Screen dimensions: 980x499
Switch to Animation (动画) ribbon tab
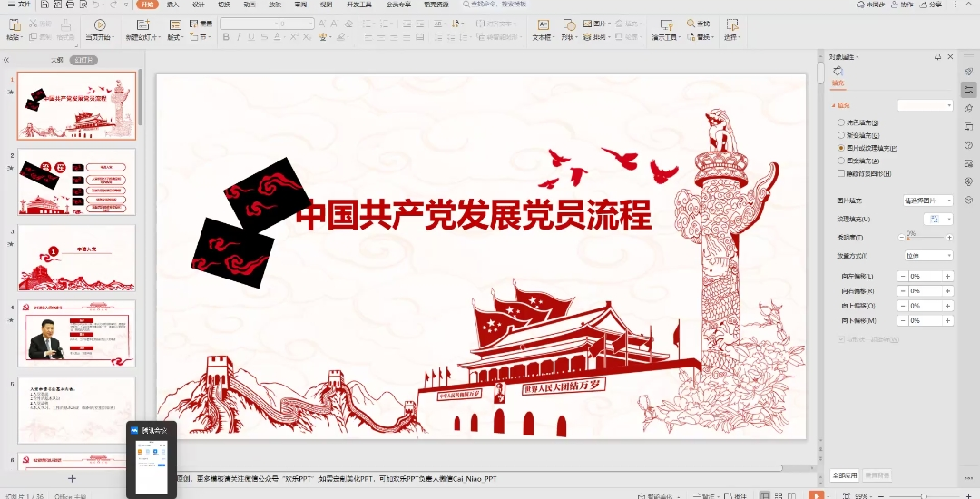pyautogui.click(x=250, y=5)
